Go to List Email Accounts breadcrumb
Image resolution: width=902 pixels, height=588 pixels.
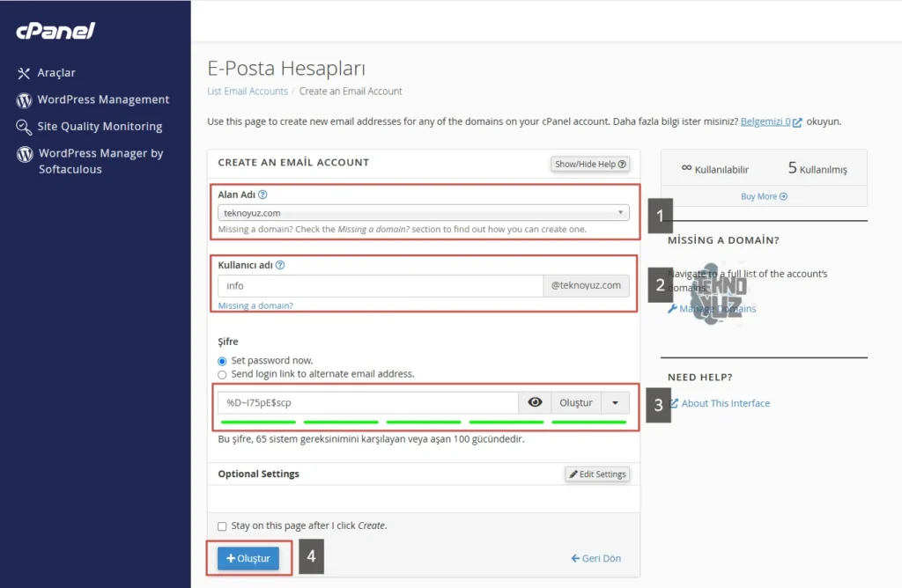pos(248,92)
